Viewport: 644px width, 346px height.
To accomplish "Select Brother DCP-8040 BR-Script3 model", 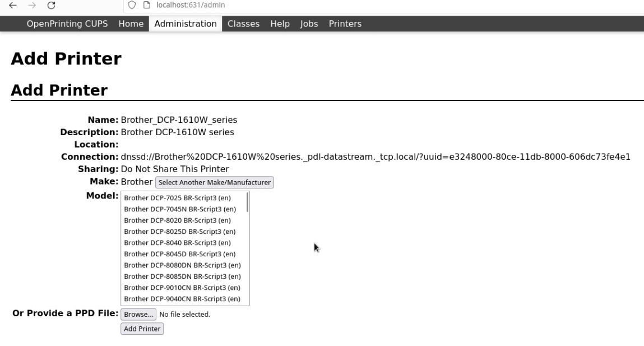I will pos(184,243).
